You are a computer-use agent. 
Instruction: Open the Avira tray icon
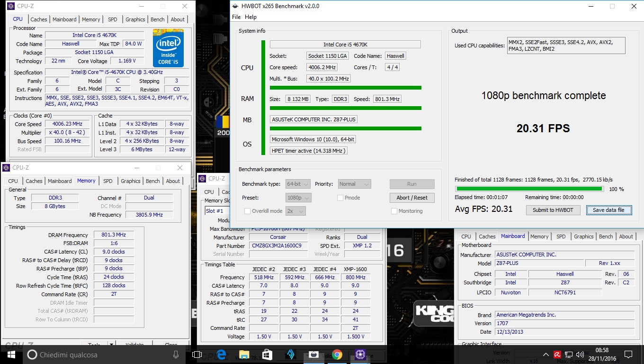click(x=557, y=355)
